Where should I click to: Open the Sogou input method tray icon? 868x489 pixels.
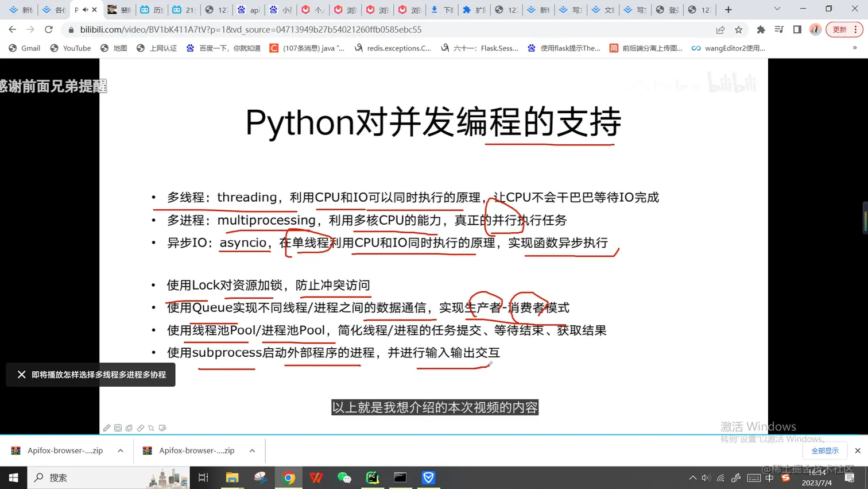click(x=786, y=478)
